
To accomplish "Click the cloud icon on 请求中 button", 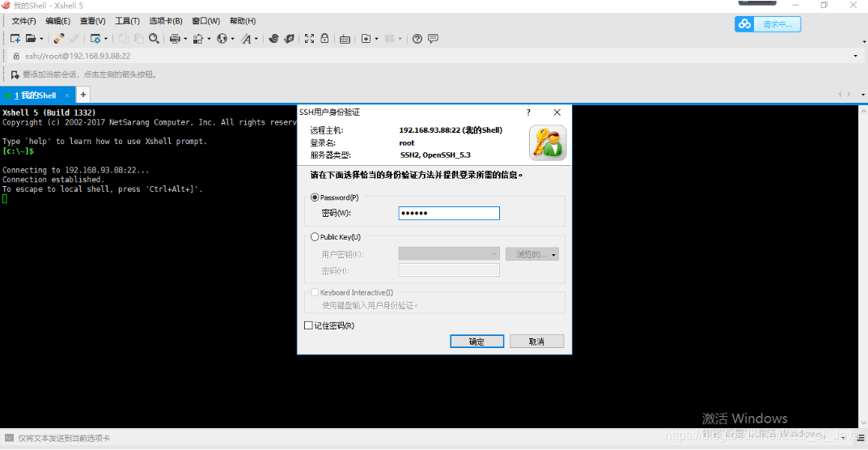I will coord(745,23).
